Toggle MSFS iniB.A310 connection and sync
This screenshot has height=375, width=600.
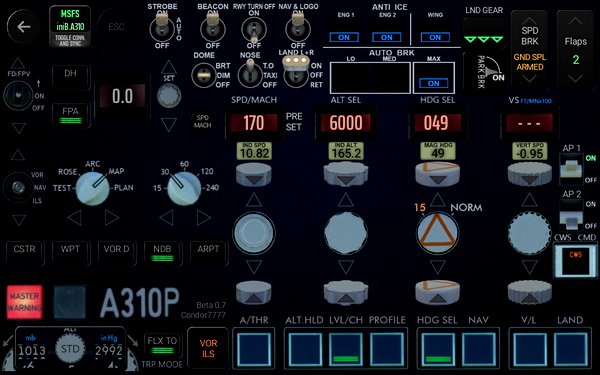[70, 26]
